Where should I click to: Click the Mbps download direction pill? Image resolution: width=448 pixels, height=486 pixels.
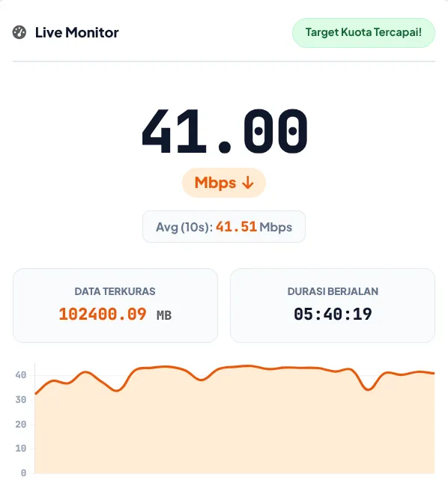(224, 183)
